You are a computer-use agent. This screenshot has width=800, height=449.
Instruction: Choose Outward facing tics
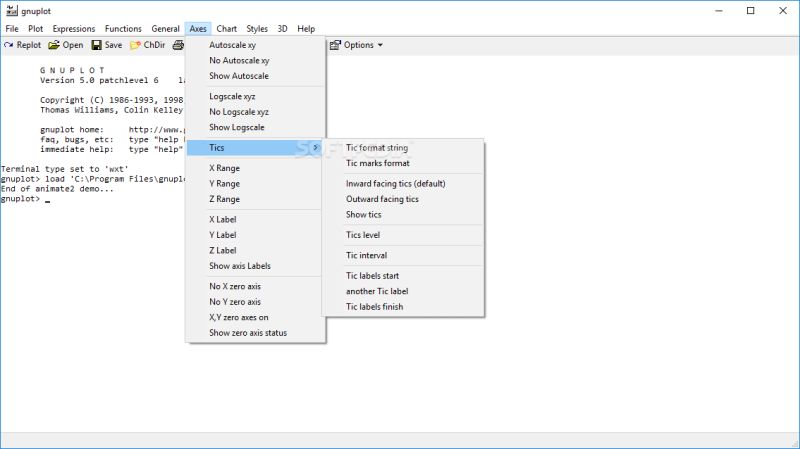403,199
